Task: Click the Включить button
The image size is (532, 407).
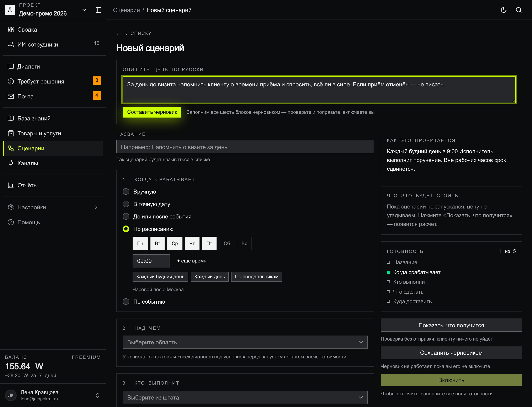Action: tap(451, 380)
